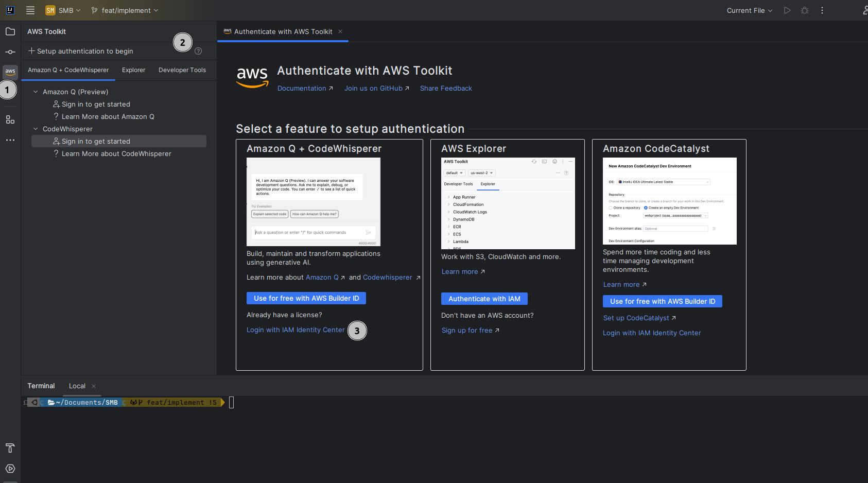Start debugging with the Debug icon
868x483 pixels.
(804, 10)
